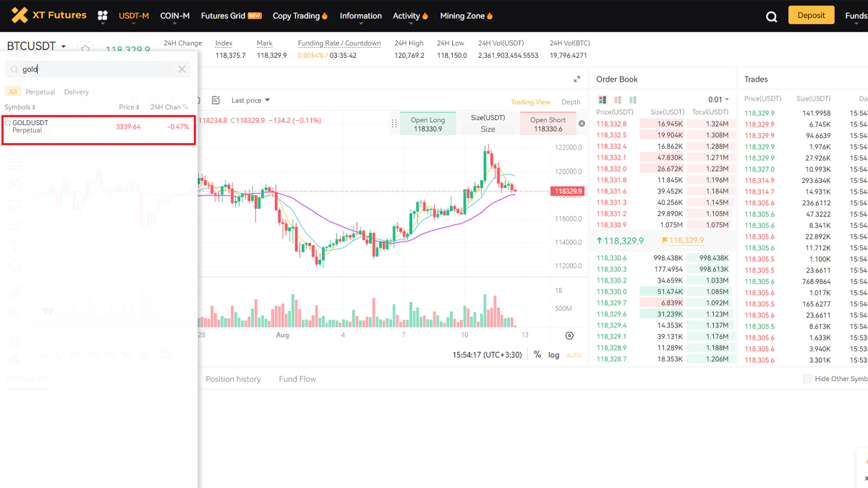Show only bids in the order book

(633, 100)
